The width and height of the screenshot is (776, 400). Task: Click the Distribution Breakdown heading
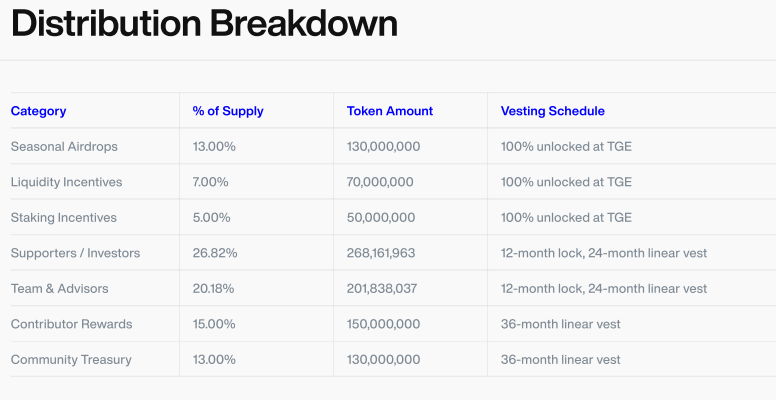tap(204, 24)
